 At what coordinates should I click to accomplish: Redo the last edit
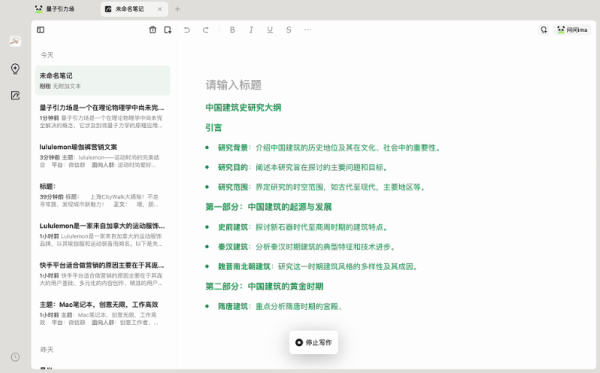[205, 30]
